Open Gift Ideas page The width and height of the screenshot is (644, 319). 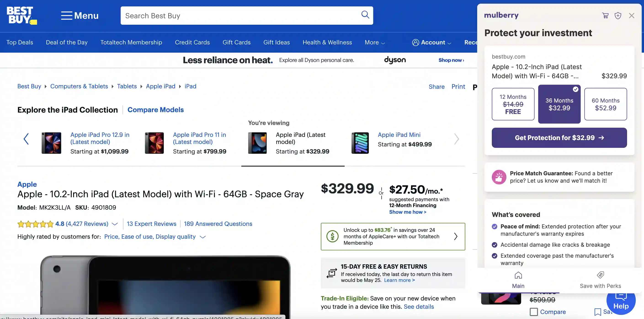277,42
